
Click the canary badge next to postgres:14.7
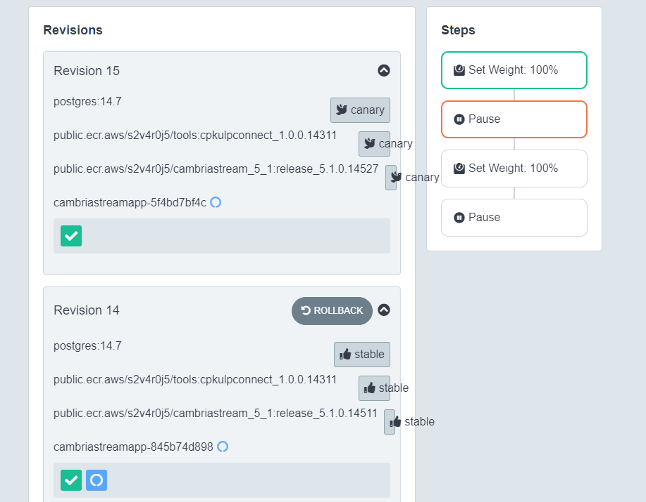point(360,110)
